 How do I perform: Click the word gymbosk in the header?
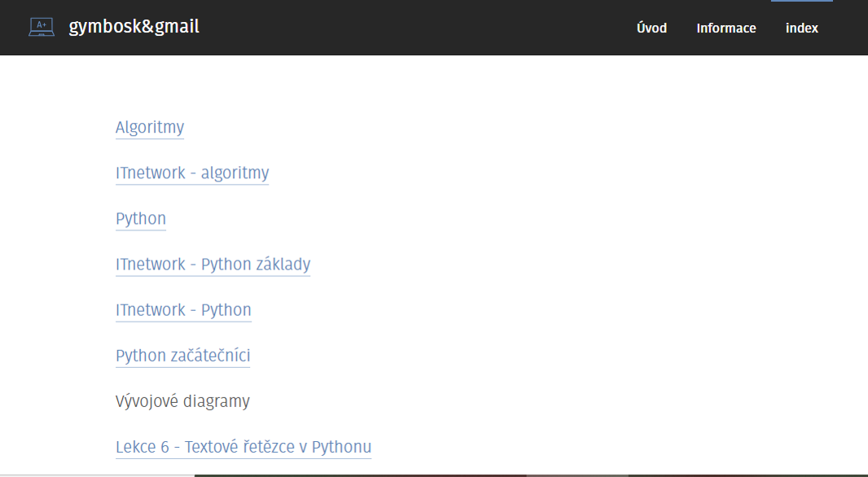pos(101,27)
